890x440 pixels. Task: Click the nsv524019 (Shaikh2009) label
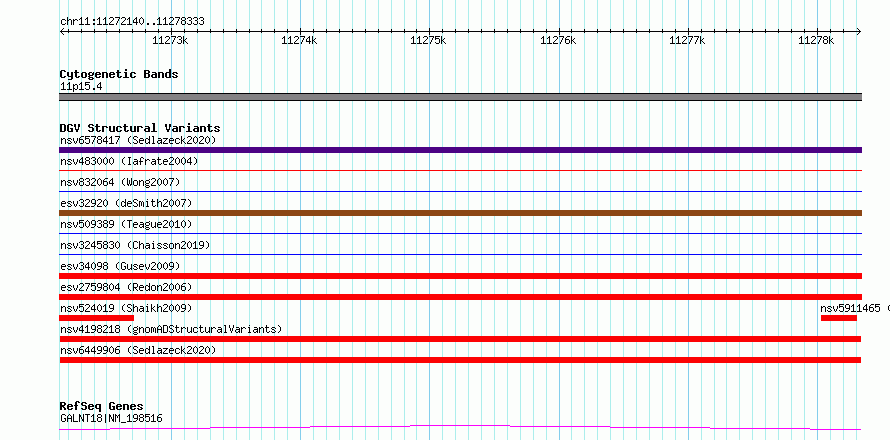126,308
